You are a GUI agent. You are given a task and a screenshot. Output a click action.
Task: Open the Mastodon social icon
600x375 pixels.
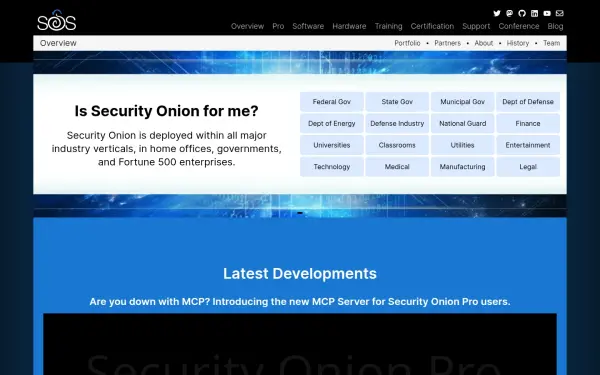[509, 13]
